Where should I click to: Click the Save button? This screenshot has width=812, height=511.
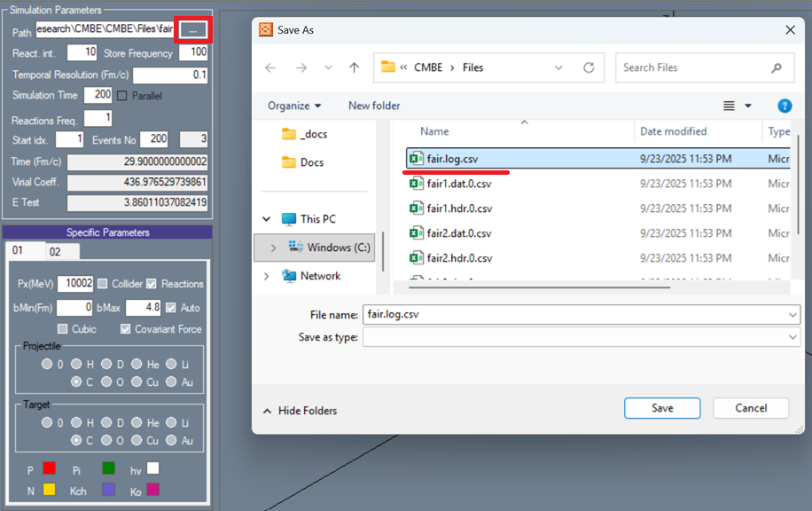click(661, 408)
